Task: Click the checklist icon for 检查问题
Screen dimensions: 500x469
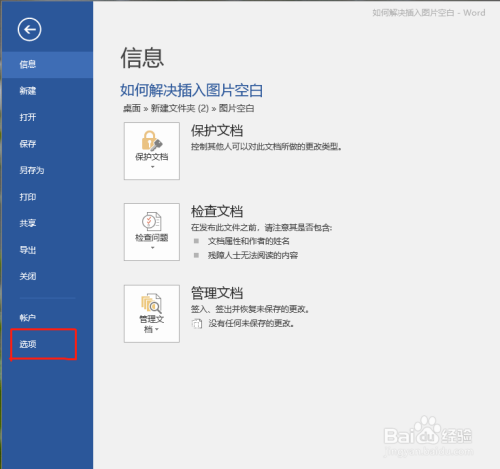Action: 152,221
